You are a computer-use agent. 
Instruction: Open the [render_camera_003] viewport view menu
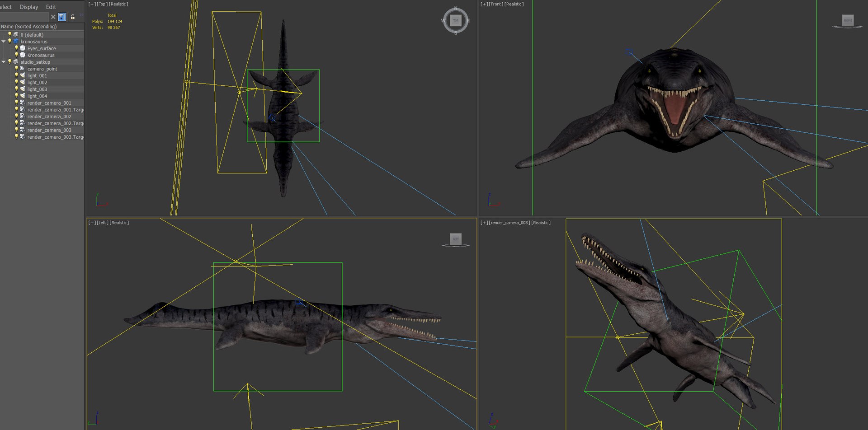[509, 223]
